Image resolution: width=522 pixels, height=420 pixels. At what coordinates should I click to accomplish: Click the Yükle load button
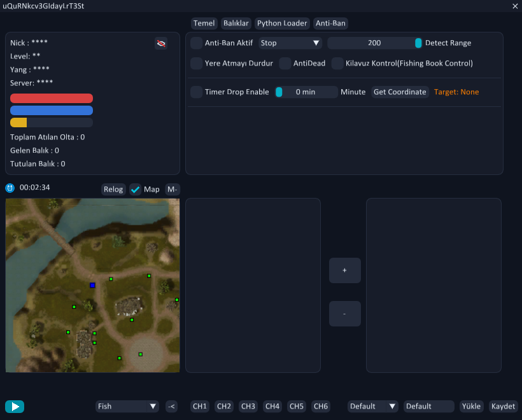click(x=472, y=407)
